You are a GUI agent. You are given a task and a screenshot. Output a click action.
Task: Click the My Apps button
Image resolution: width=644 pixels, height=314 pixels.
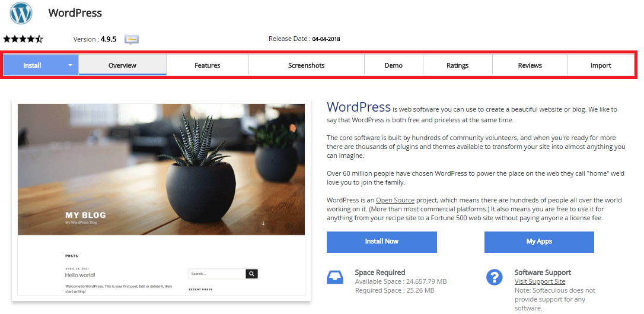click(x=539, y=242)
